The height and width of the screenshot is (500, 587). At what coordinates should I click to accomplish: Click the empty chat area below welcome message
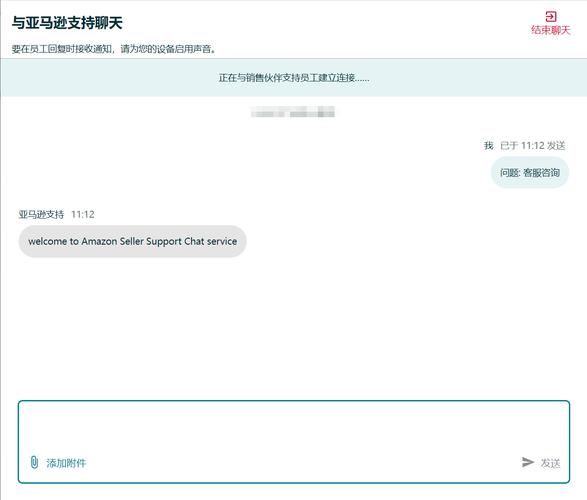(x=294, y=326)
